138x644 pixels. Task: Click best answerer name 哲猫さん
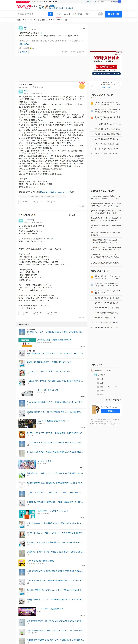pyautogui.click(x=27, y=91)
